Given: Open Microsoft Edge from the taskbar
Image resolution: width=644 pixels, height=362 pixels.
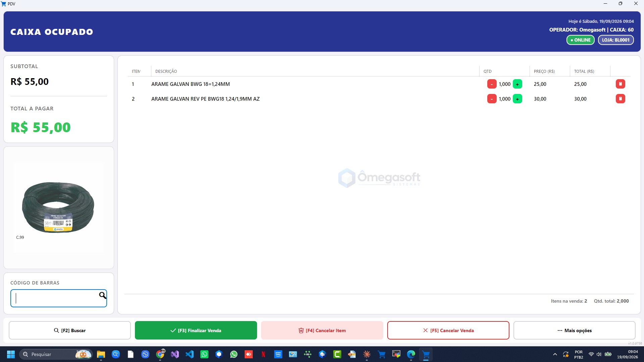Looking at the screenshot, I should coord(411,354).
